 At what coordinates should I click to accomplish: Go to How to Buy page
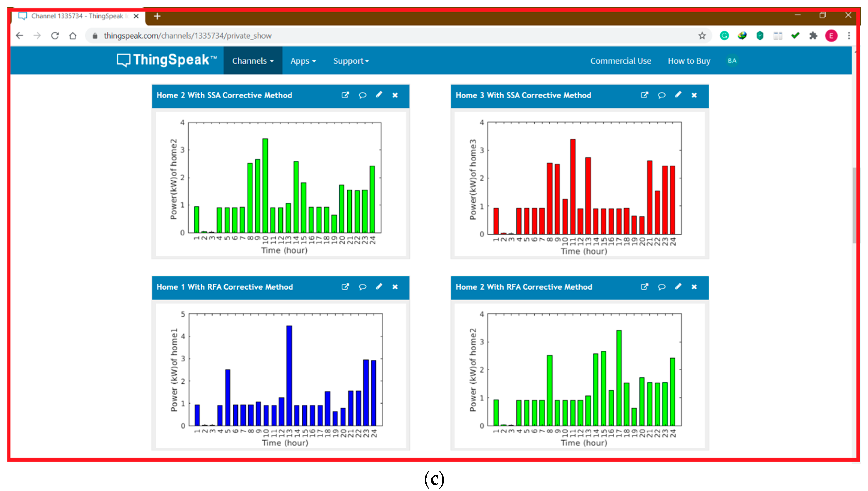click(689, 61)
